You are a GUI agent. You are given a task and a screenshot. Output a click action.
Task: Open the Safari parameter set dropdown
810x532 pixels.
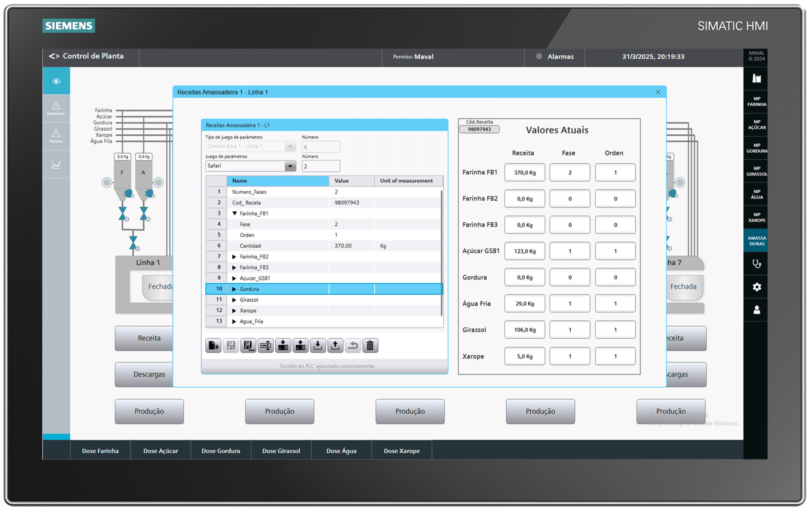[290, 166]
